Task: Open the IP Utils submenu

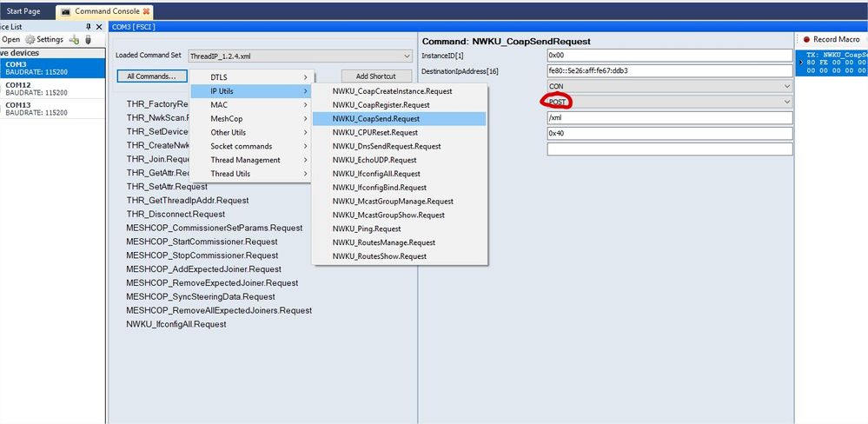Action: (x=252, y=90)
